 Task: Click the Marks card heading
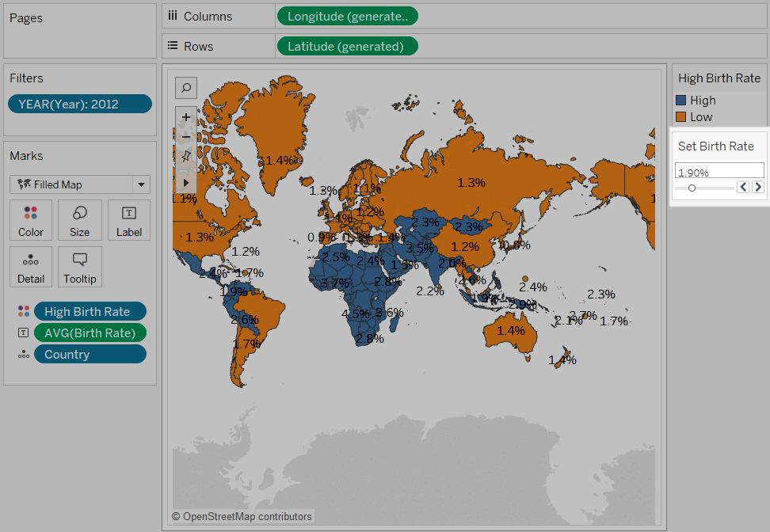coord(26,156)
